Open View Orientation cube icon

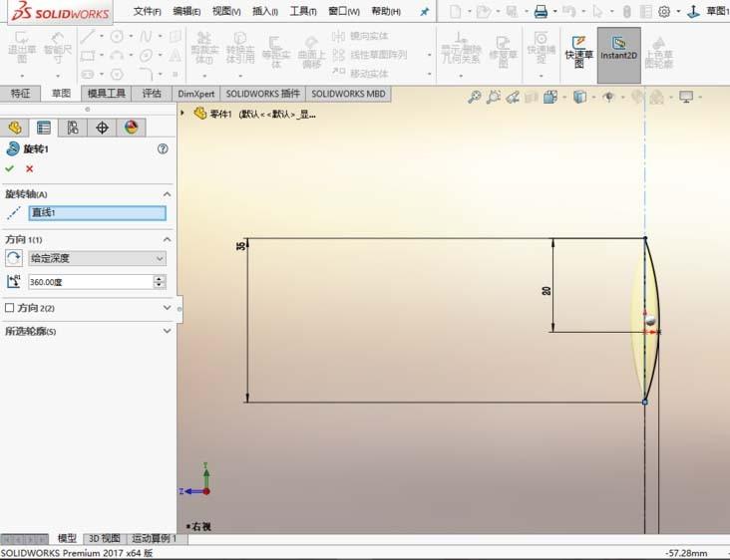pos(550,97)
